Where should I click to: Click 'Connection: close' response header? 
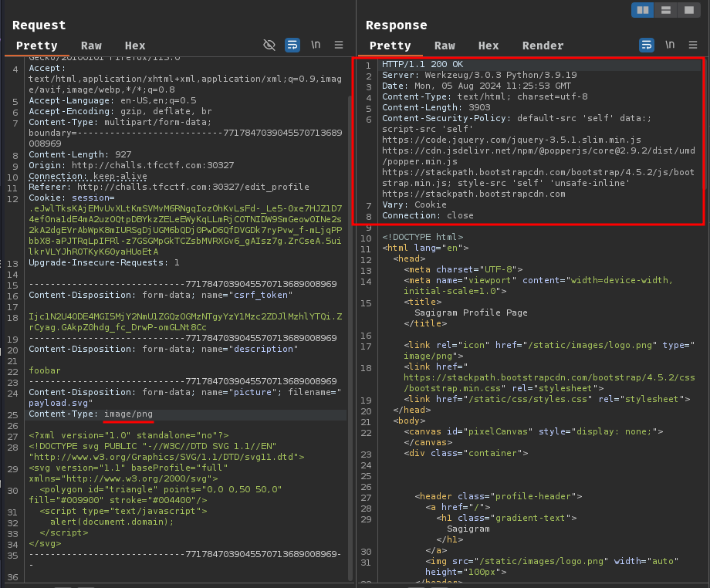point(428,215)
